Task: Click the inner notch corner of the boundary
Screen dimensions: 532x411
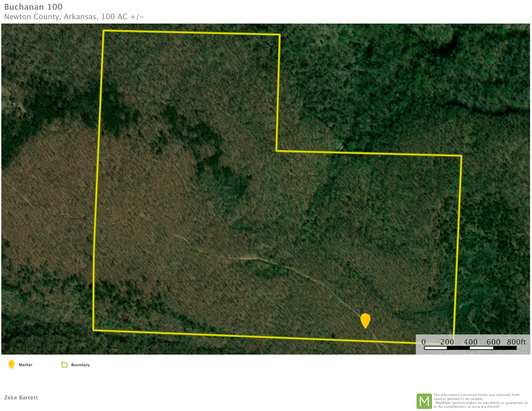Action: 276,151
